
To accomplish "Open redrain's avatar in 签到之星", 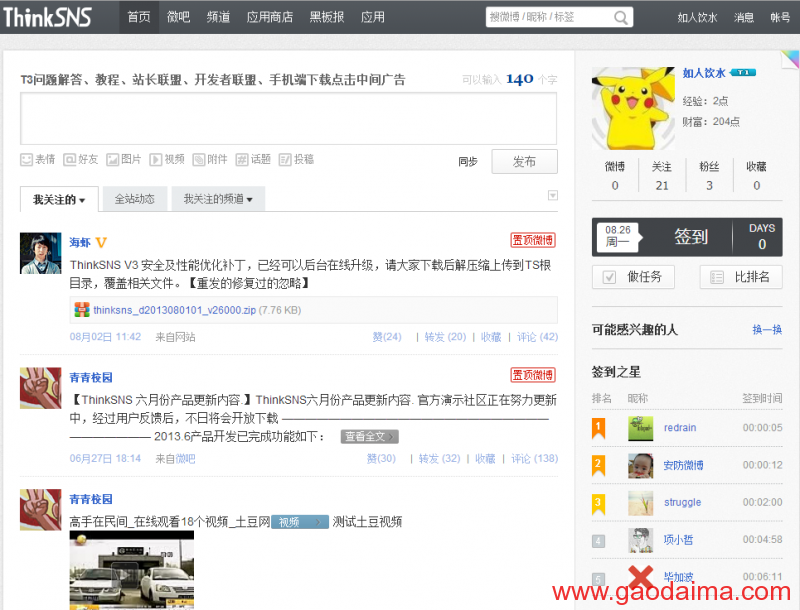I will (640, 428).
